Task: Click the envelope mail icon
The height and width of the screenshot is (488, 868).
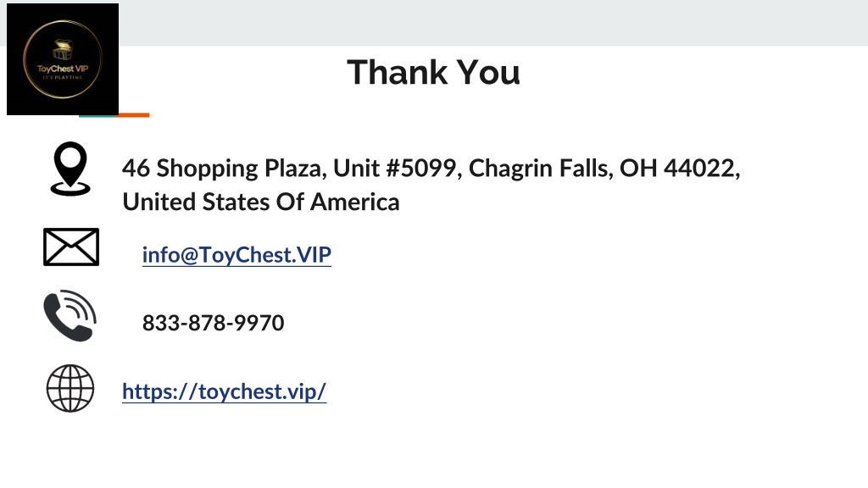Action: click(x=71, y=247)
